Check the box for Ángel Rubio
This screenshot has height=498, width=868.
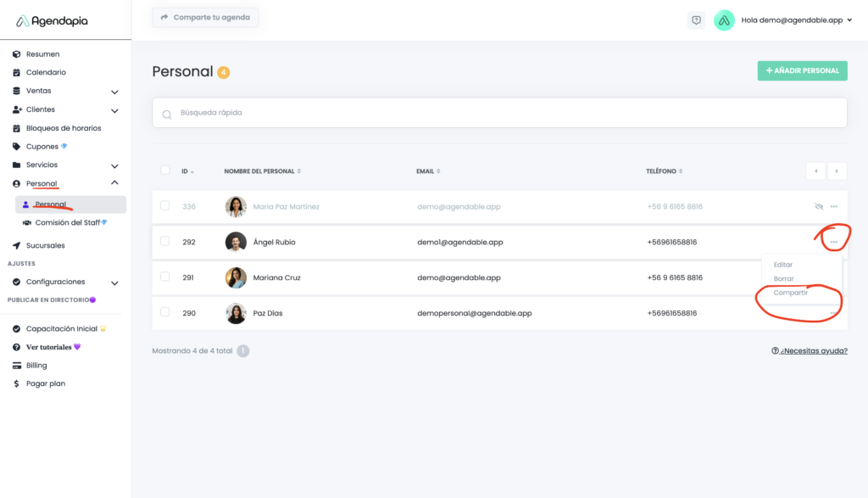tap(165, 242)
